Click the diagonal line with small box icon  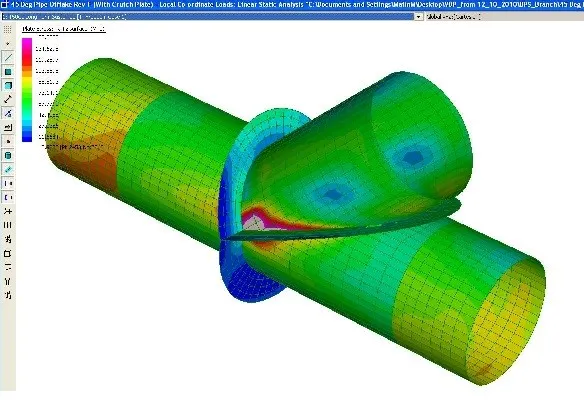pos(7,113)
